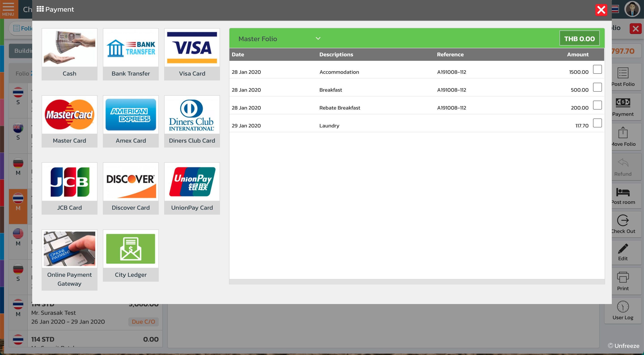Choose Bank Transfer payment option
The width and height of the screenshot is (644, 355).
coord(131,54)
